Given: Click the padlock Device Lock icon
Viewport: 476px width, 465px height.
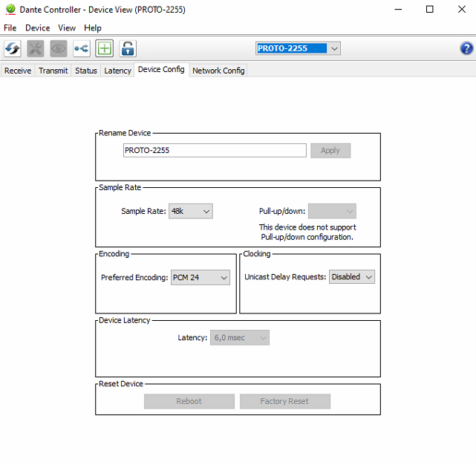Looking at the screenshot, I should pos(128,48).
